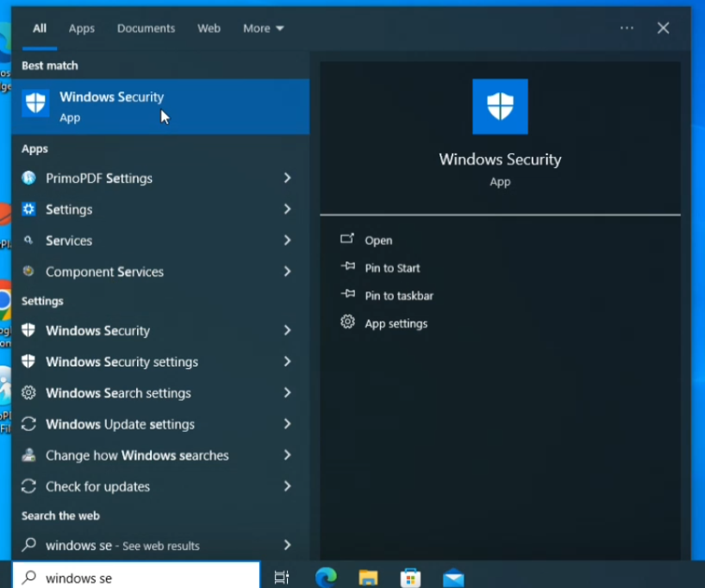Screen dimensions: 705x588
Task: Select 'windows se - See web results' text
Action: coord(122,546)
